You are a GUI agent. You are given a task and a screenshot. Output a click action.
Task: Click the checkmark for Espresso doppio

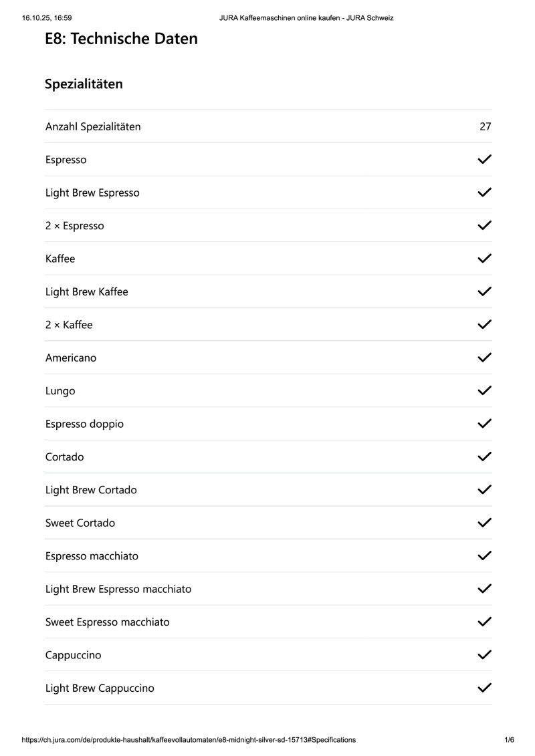coord(485,424)
